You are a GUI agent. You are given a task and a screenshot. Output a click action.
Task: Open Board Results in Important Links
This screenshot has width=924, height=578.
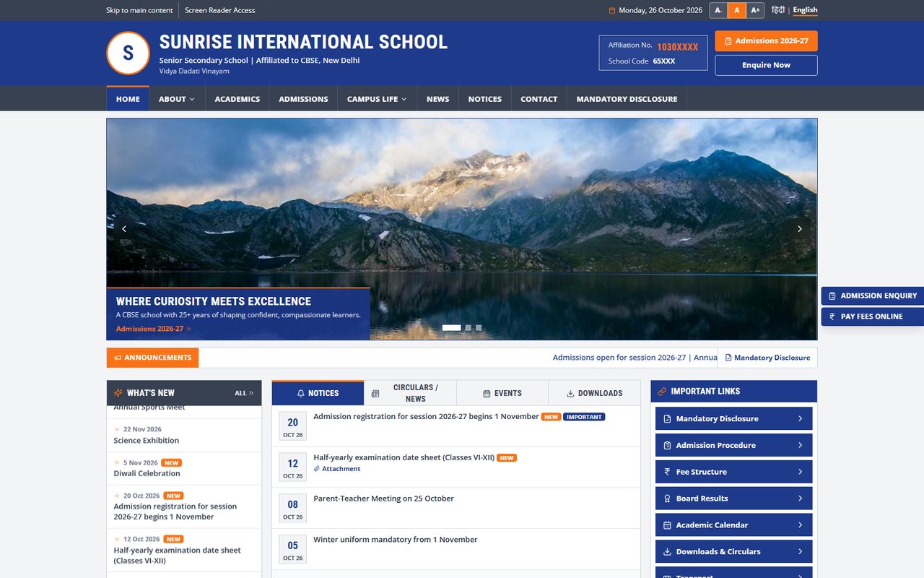[x=733, y=499]
